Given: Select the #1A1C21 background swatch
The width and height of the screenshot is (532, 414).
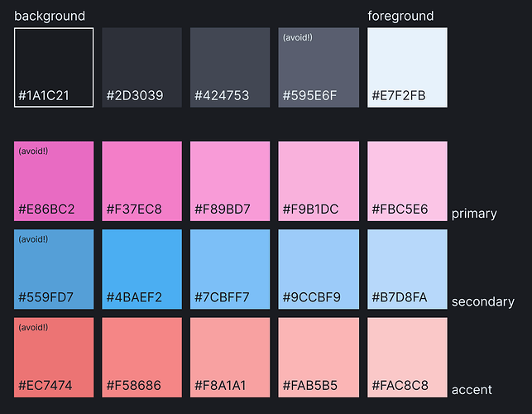Looking at the screenshot, I should pos(54,67).
